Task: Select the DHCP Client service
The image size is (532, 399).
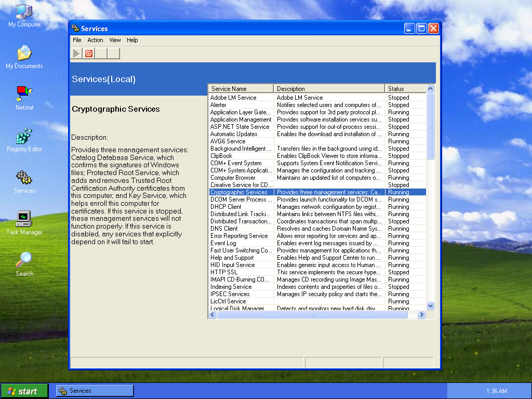Action: (317, 207)
